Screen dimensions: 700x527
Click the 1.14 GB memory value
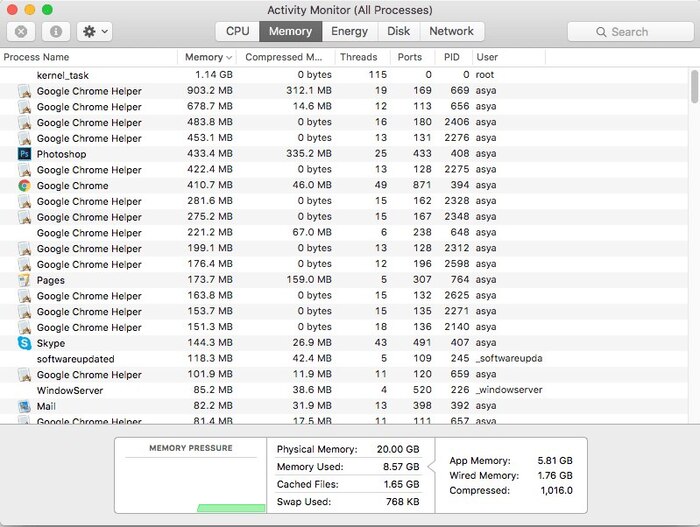pyautogui.click(x=214, y=75)
